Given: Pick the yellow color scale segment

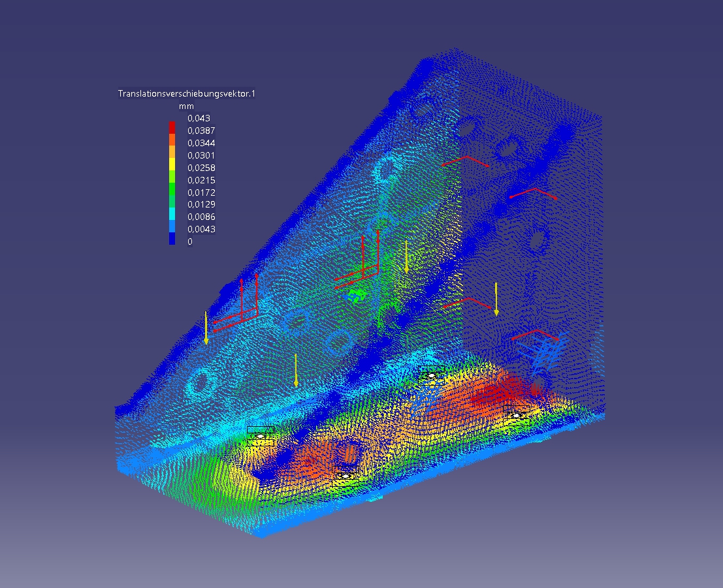Looking at the screenshot, I should click(172, 164).
